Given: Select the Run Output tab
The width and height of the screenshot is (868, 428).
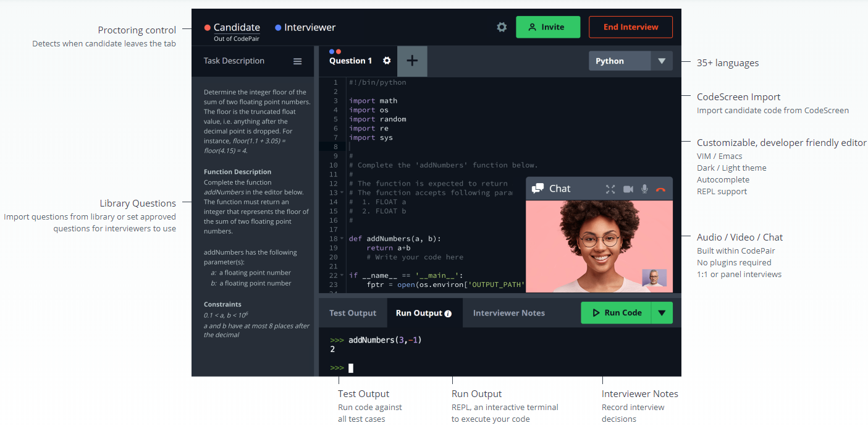Looking at the screenshot, I should click(424, 313).
